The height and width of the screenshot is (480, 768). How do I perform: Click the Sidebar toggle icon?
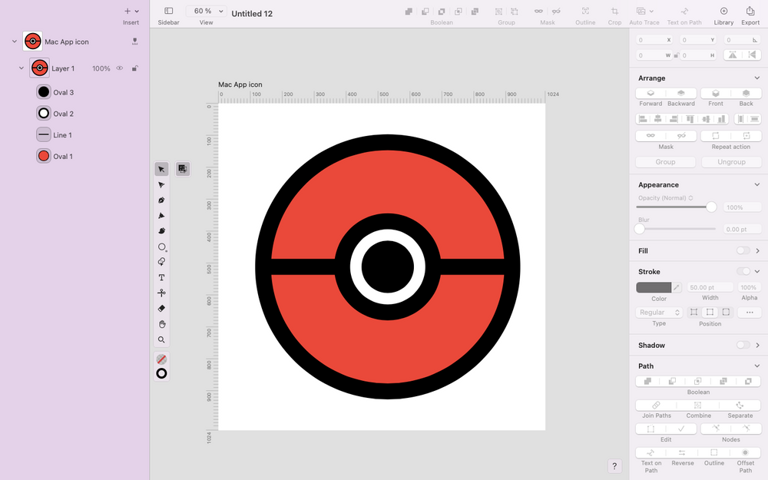coord(168,11)
